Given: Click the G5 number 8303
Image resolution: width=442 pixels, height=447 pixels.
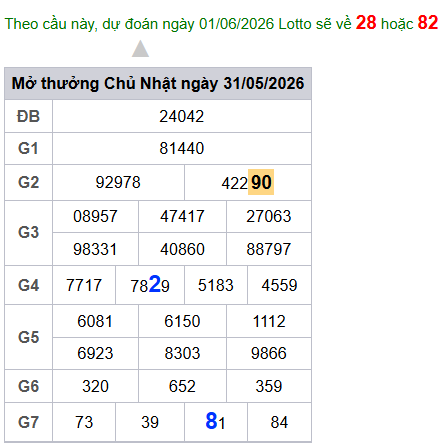Looking at the screenshot, I should point(182,353).
